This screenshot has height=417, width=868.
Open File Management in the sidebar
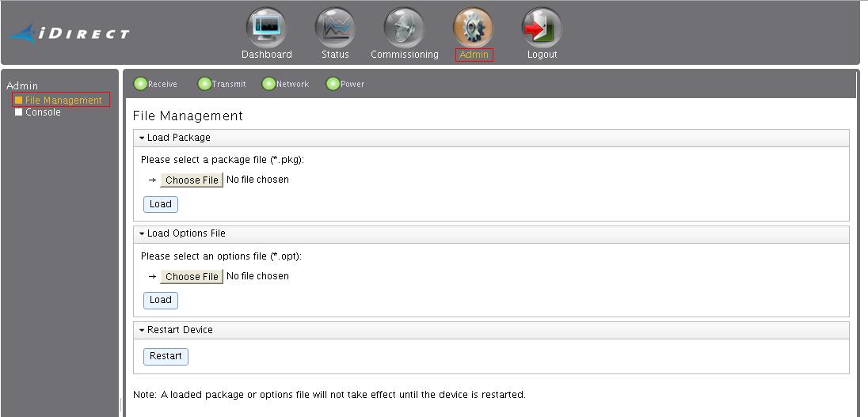pos(63,100)
